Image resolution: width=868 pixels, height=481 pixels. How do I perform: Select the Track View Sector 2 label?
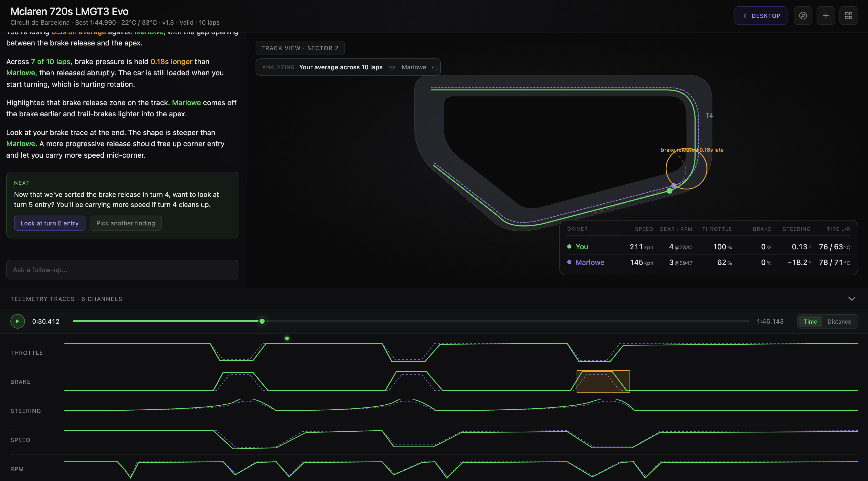click(300, 48)
